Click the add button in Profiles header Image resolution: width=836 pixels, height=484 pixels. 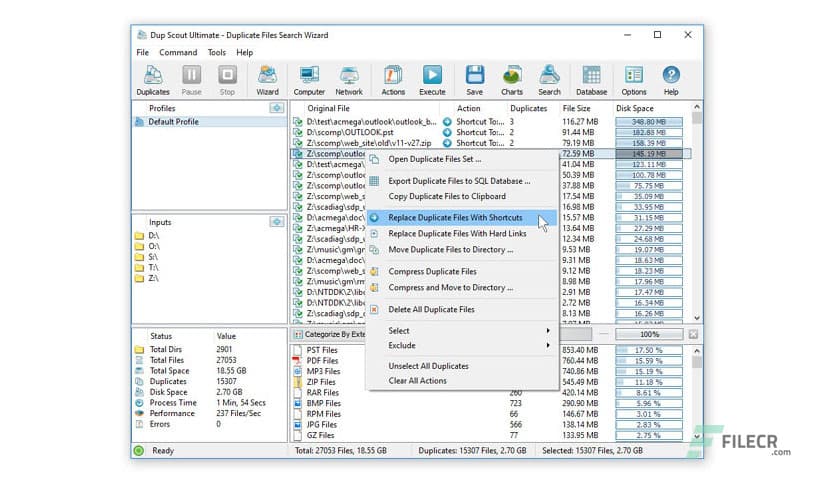(x=276, y=108)
